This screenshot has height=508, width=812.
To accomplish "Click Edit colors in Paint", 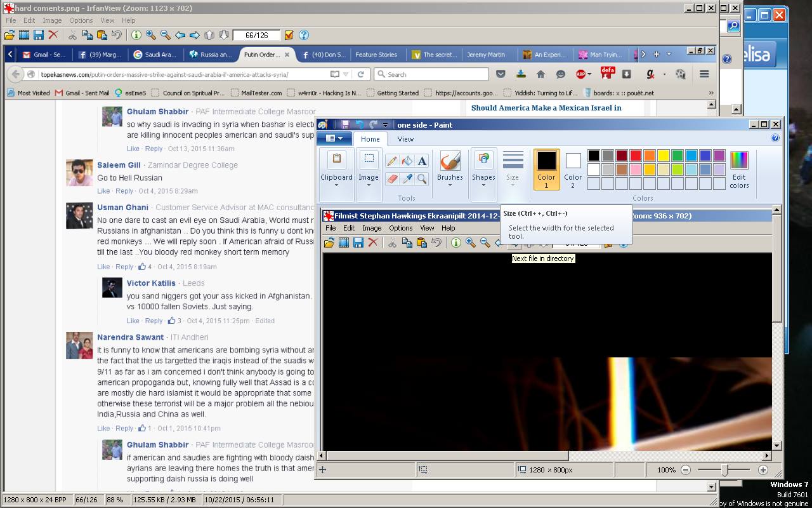I will (x=739, y=170).
